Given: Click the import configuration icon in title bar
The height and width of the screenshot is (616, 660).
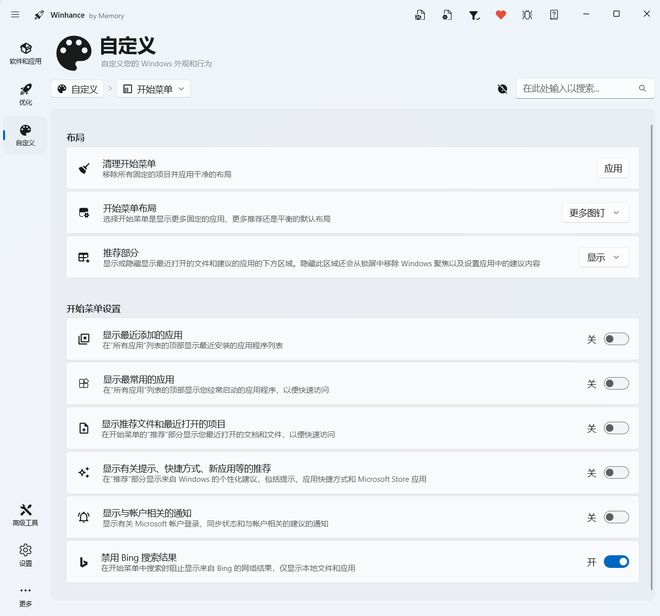Looking at the screenshot, I should tap(447, 15).
